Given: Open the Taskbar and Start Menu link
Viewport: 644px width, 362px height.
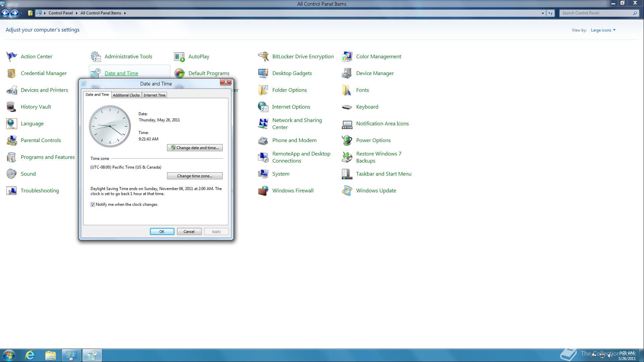Looking at the screenshot, I should click(x=384, y=174).
